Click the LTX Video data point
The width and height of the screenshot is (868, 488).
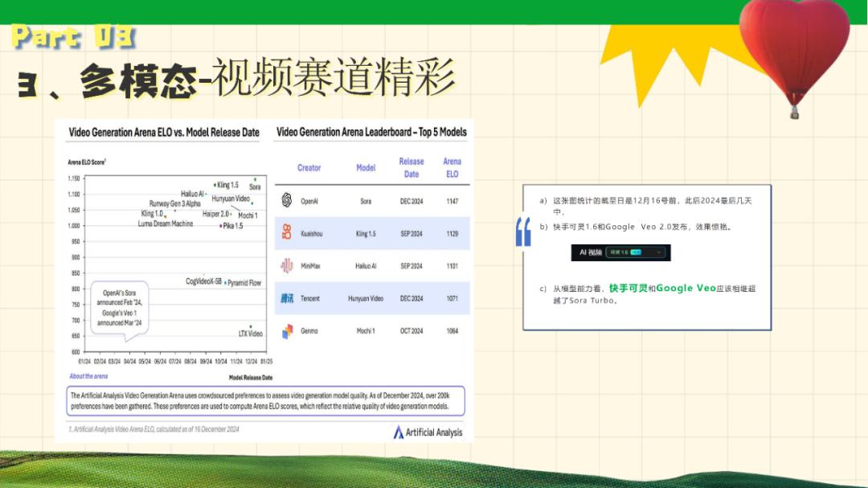point(251,327)
